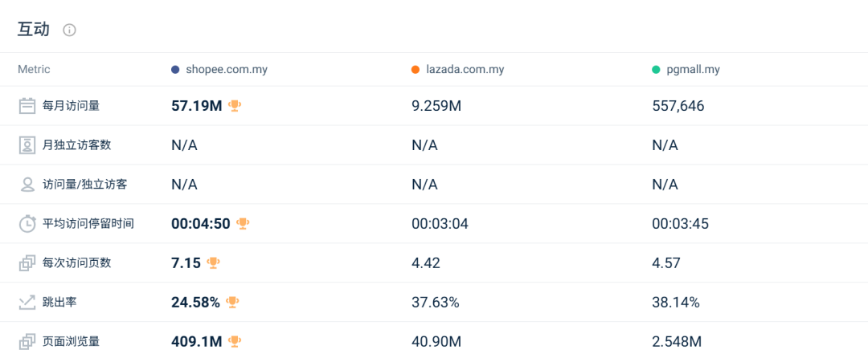Click the chart icon for 跳出率
Image resolution: width=868 pixels, height=358 pixels.
coord(27,303)
